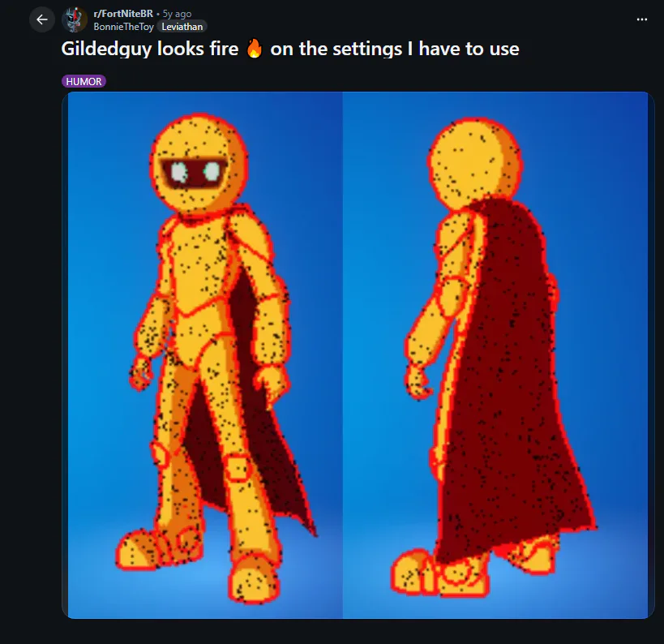Open the FortNiteBR subreddit avatar
The image size is (664, 644).
pyautogui.click(x=75, y=19)
